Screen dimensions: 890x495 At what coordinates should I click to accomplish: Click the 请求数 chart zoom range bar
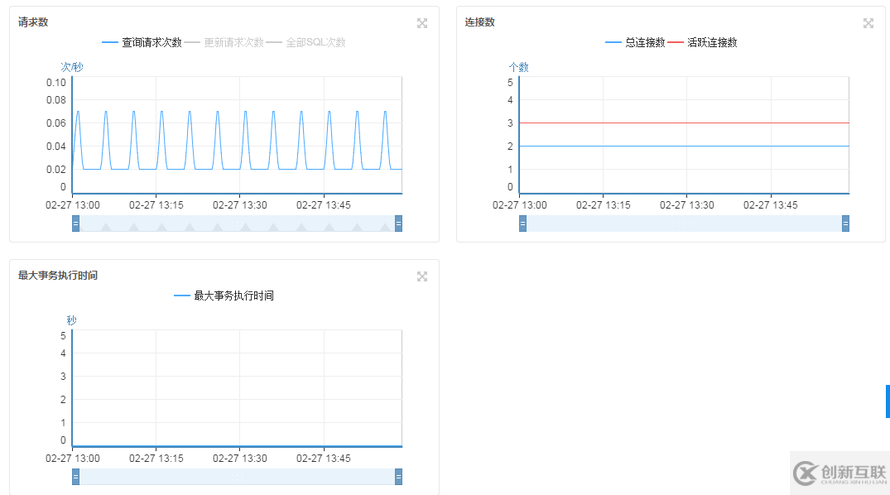pos(237,224)
